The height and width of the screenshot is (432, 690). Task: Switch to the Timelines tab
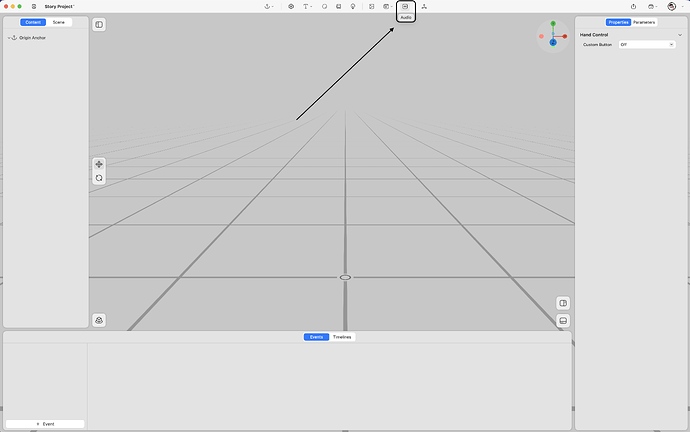[x=342, y=337]
